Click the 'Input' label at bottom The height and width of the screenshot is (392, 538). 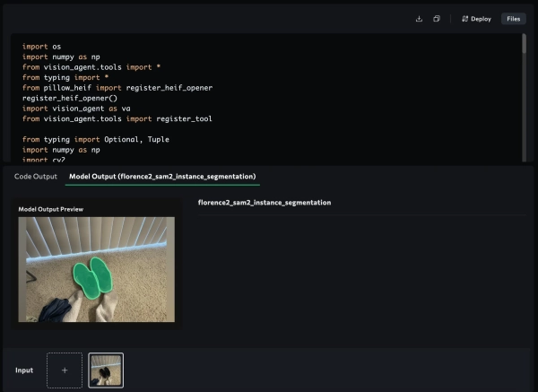[x=25, y=370]
